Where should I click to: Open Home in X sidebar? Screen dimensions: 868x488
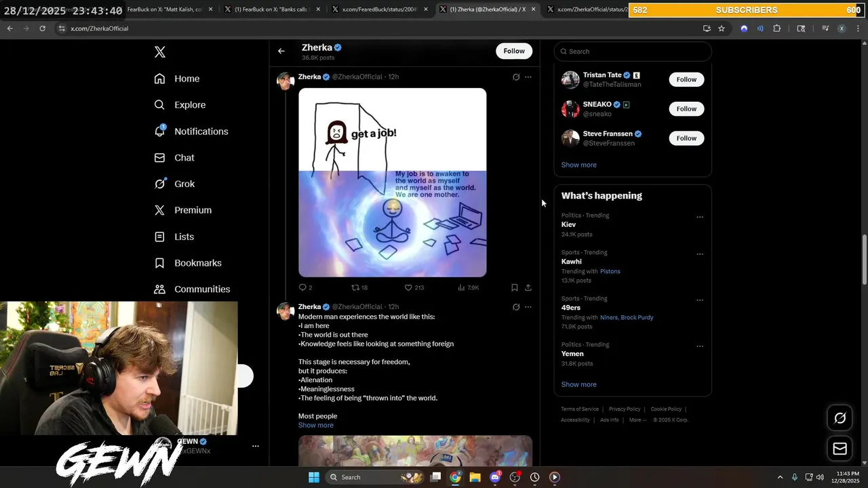click(x=177, y=79)
